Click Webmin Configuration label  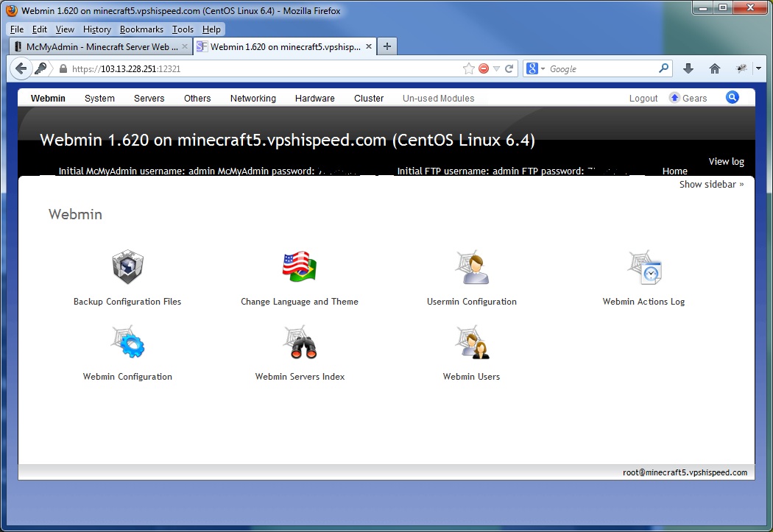pos(127,376)
